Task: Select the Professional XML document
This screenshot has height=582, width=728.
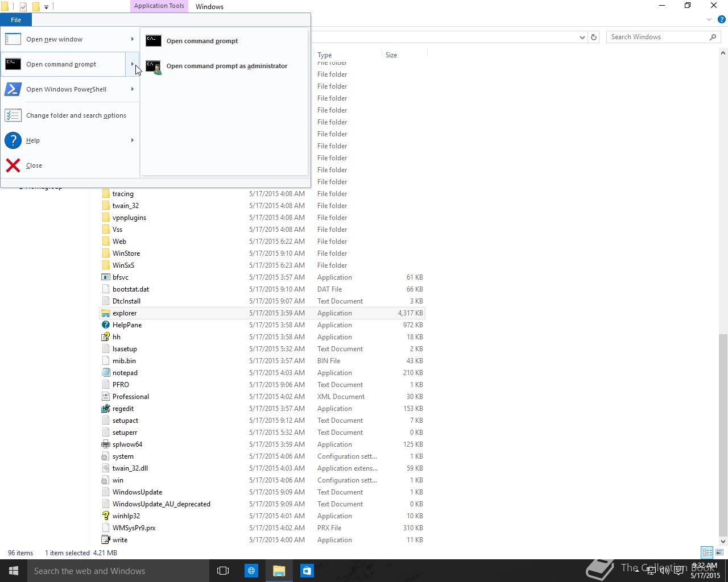Action: pyautogui.click(x=131, y=397)
